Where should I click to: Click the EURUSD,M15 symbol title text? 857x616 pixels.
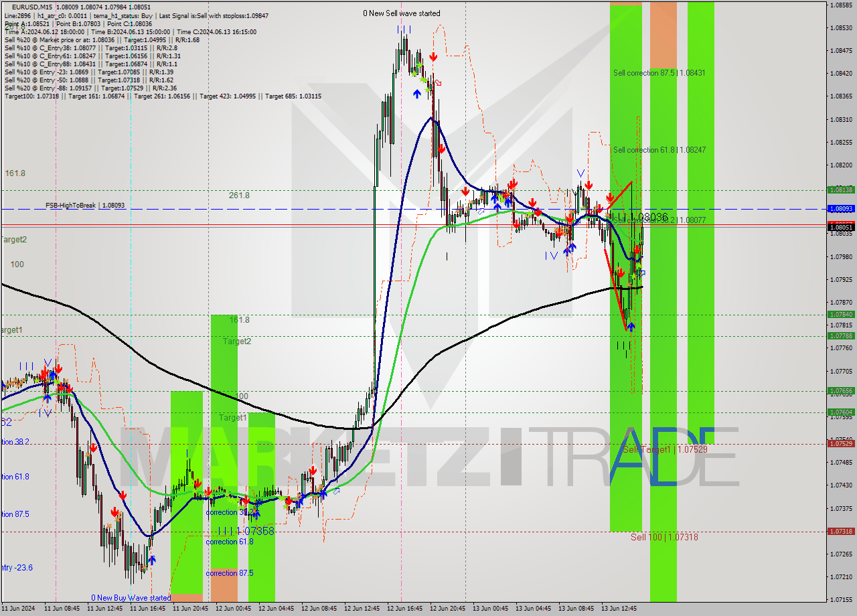(33, 7)
